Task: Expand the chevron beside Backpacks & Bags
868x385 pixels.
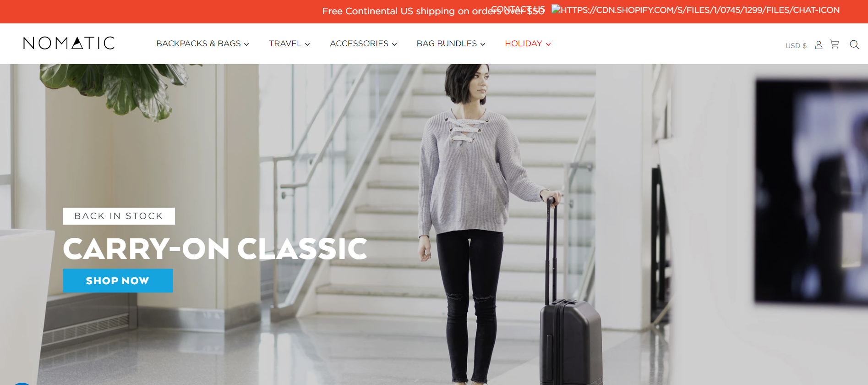Action: 246,44
